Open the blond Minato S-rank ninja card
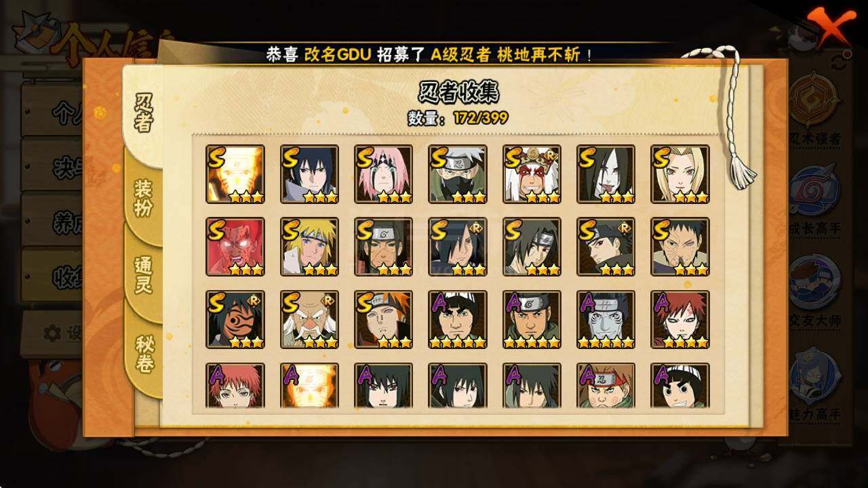Viewport: 868px width, 488px height. pyautogui.click(x=309, y=247)
